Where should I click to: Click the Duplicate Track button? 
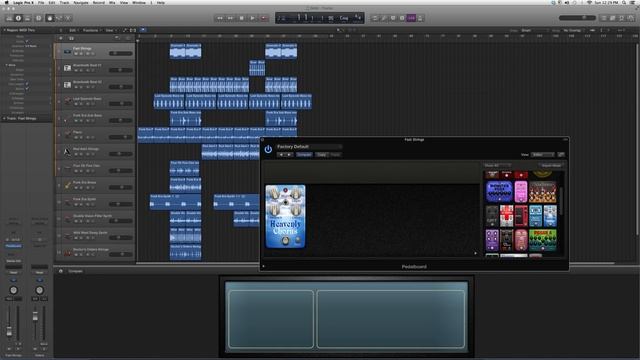(71, 38)
